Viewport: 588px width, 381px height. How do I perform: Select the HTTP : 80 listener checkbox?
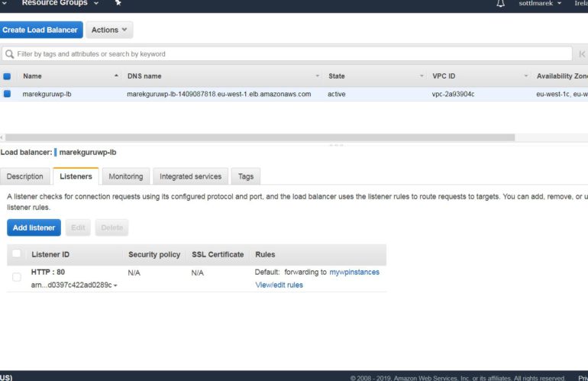coord(17,277)
